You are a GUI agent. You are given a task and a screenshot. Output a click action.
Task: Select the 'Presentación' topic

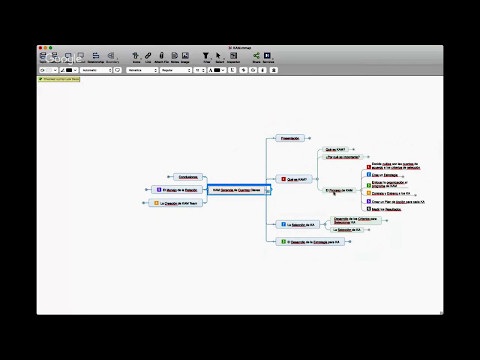point(290,138)
